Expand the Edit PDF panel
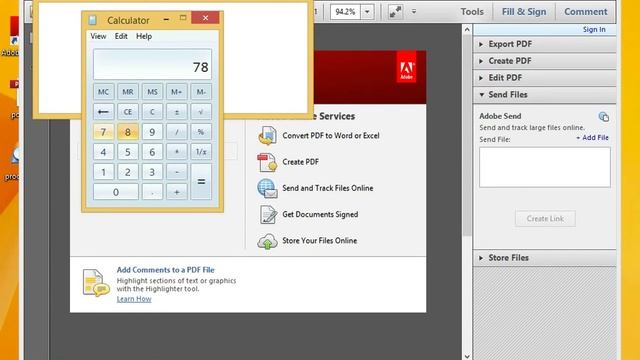This screenshot has width=640, height=360. tap(545, 78)
